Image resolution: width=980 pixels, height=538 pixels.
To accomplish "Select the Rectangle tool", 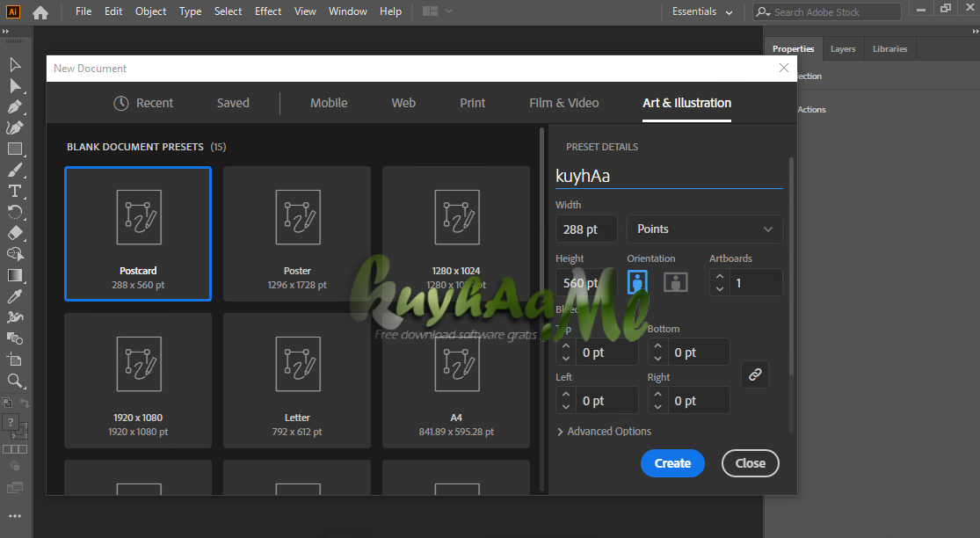I will coord(15,149).
